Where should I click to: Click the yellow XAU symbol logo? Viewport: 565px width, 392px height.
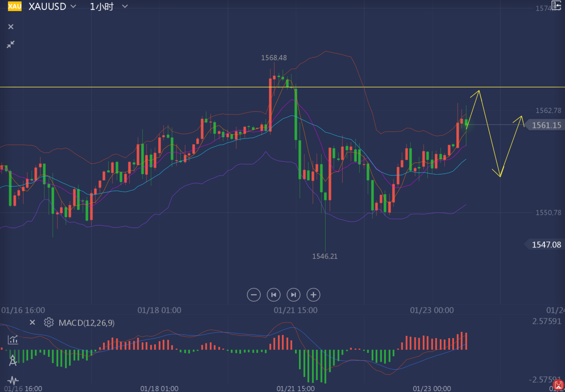tap(15, 6)
